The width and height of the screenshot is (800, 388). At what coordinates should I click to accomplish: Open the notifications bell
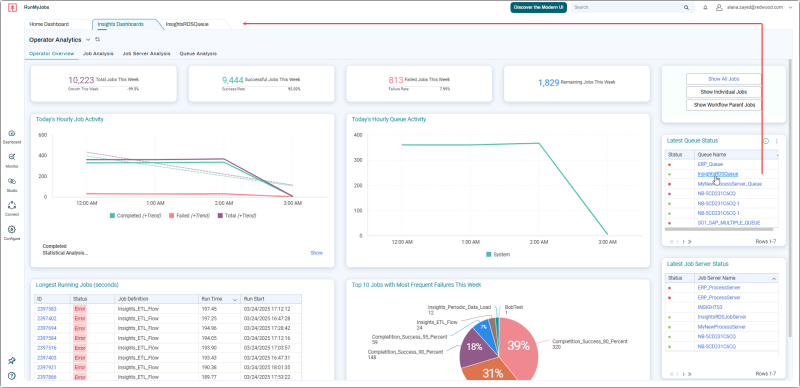pos(705,8)
